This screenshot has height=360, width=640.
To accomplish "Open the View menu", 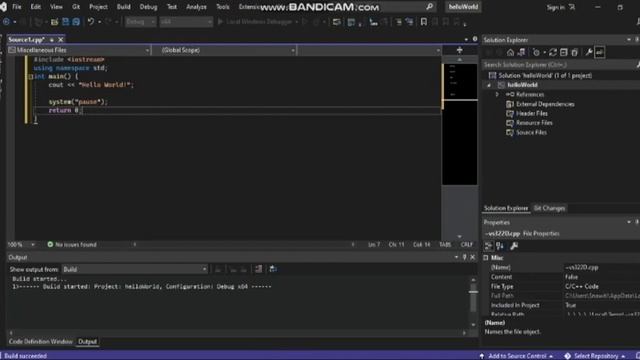I will [56, 7].
